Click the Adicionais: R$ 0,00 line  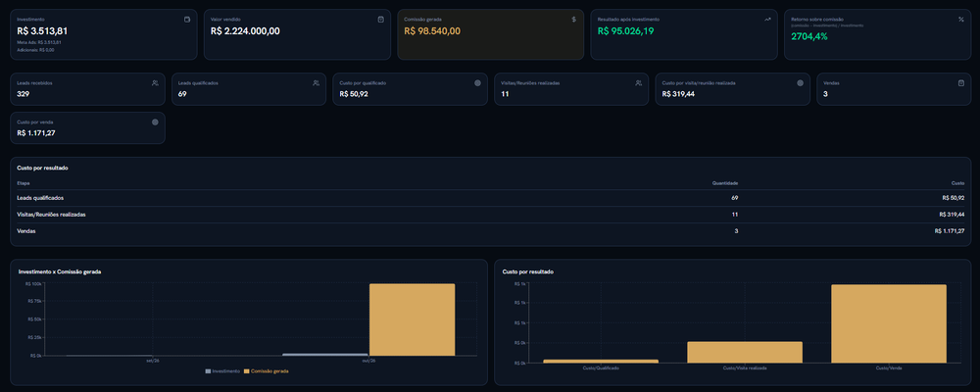pos(35,50)
